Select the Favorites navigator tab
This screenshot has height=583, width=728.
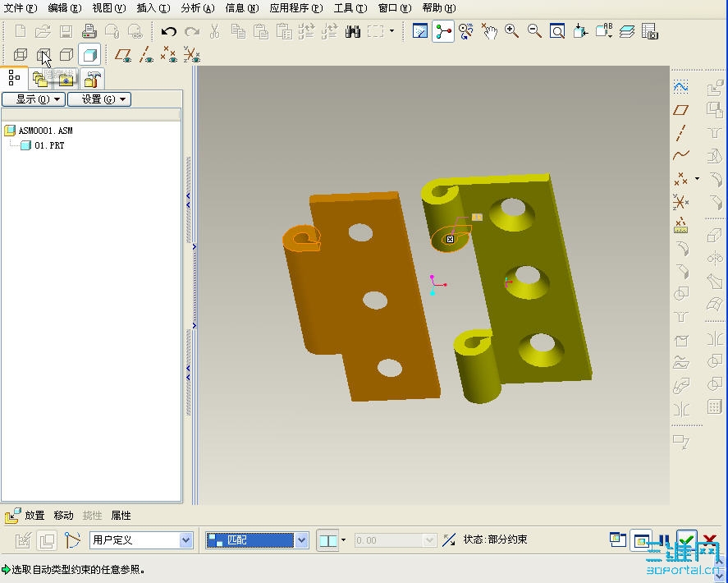[x=66, y=79]
